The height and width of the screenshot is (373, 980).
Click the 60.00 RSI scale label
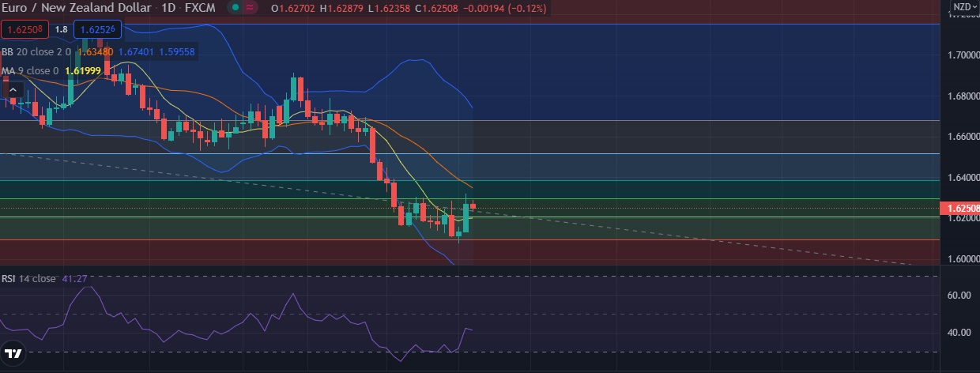(x=959, y=296)
